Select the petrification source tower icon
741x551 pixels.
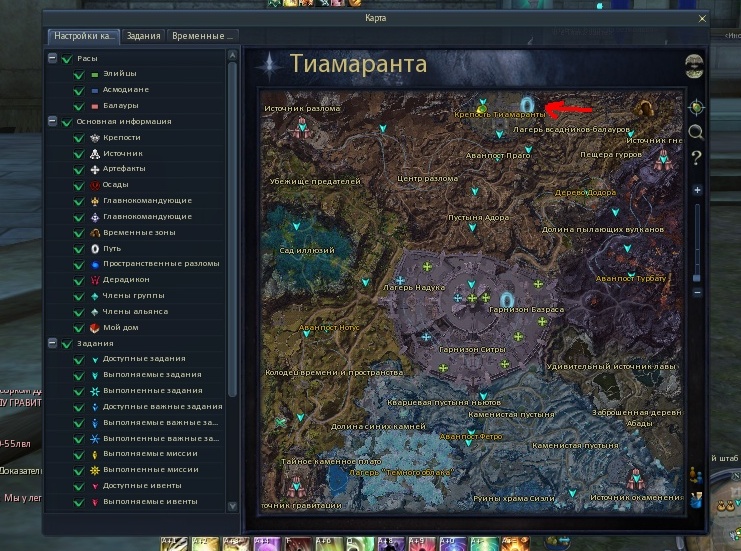click(x=636, y=479)
